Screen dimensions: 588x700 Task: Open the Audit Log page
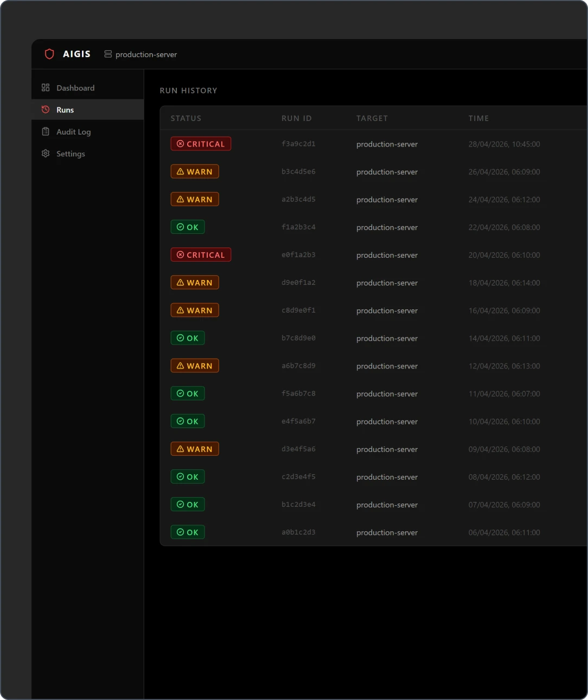[87, 132]
